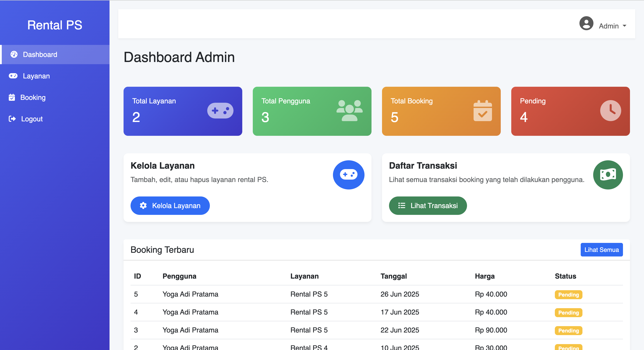Viewport: 644px width, 350px height.
Task: Open the Booking sidebar menu item
Action: [33, 97]
